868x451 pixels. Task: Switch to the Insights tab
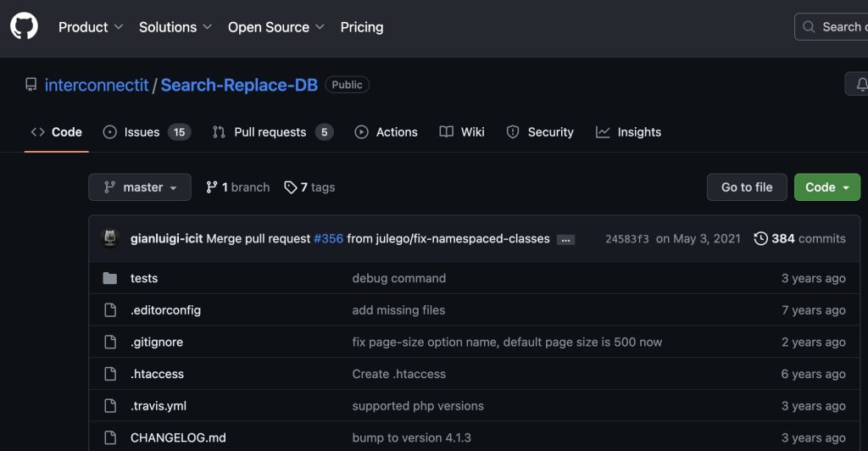628,131
